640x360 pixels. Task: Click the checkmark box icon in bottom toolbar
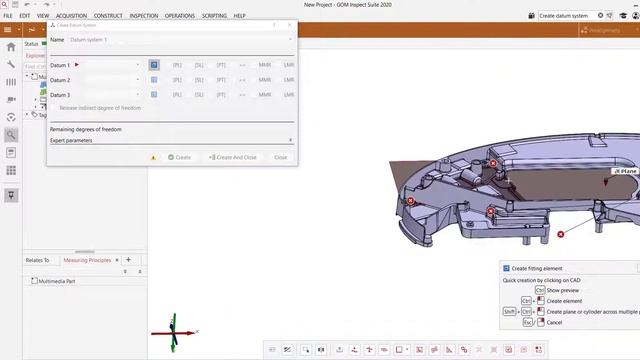point(509,350)
